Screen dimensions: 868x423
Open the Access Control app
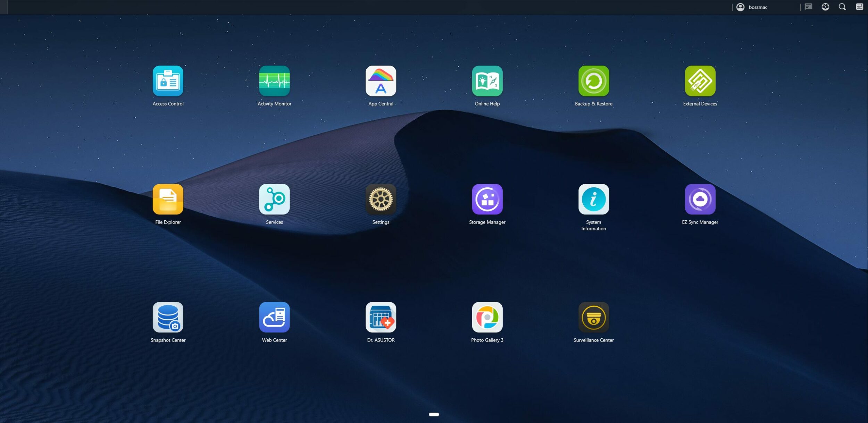coord(168,81)
